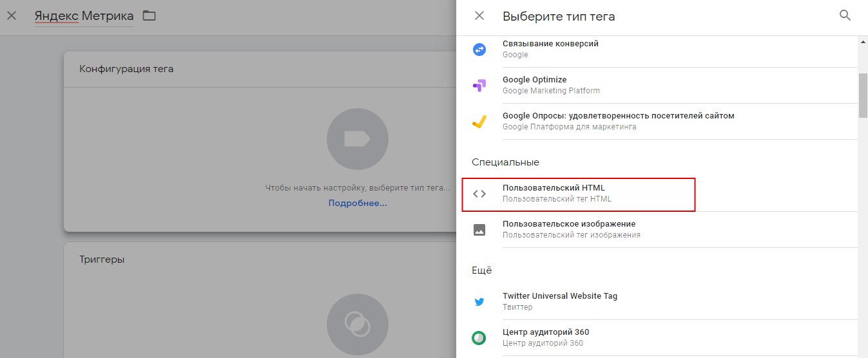This screenshot has height=358, width=868.
Task: Click the Google Optimize icon
Action: [x=479, y=85]
